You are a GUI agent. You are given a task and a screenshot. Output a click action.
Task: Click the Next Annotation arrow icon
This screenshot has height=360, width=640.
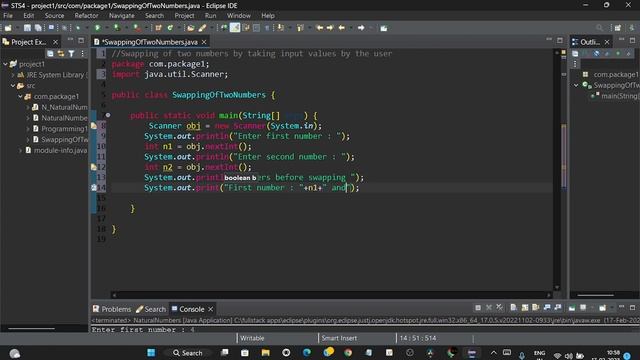coord(281,28)
